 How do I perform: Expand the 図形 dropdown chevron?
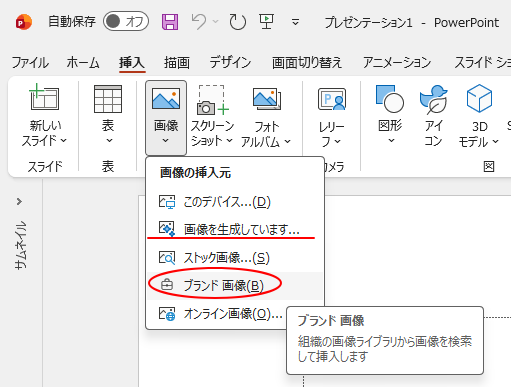click(392, 141)
